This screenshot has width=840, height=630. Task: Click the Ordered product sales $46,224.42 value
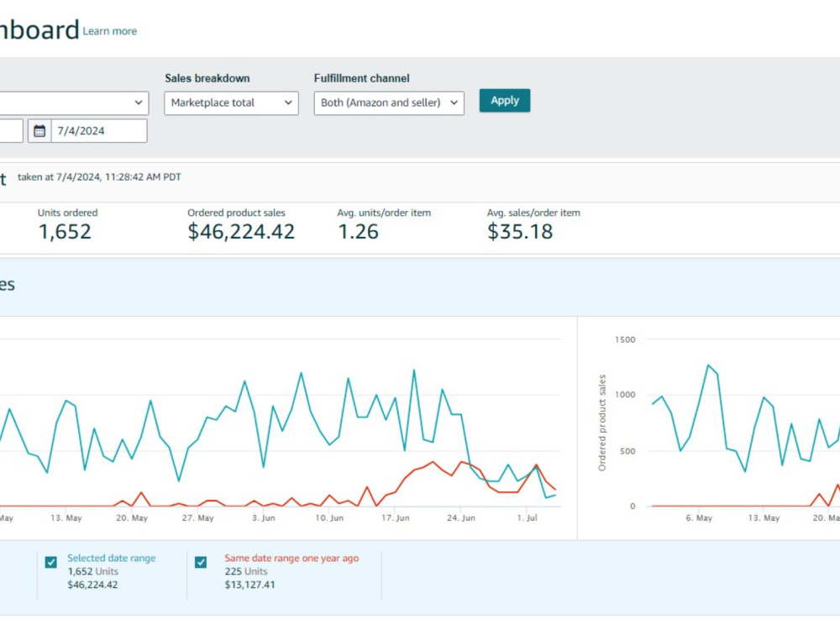point(241,232)
